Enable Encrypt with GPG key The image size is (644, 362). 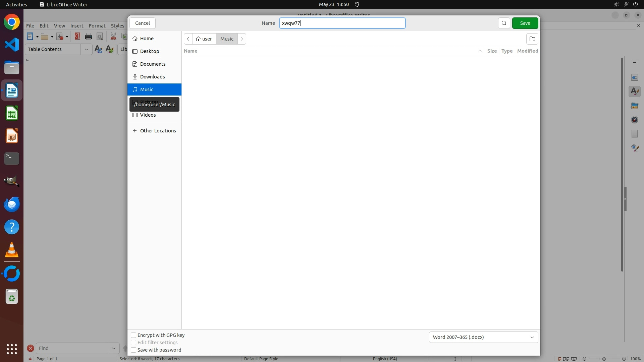tap(133, 335)
